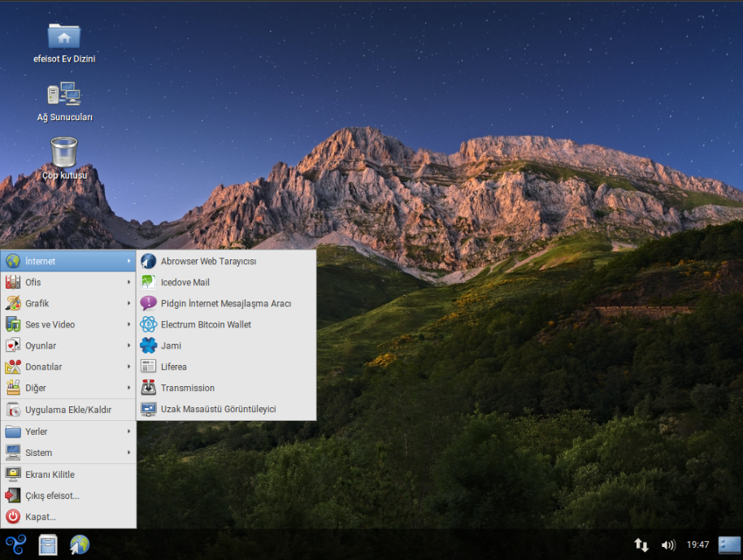Select the Ses ve Video menu label
Screen dimensions: 743x560
(50, 324)
